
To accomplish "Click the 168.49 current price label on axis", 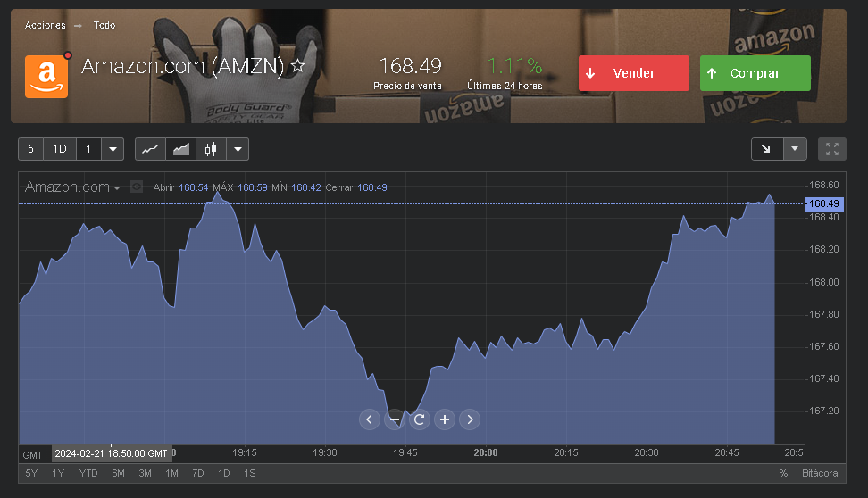I will coord(823,203).
